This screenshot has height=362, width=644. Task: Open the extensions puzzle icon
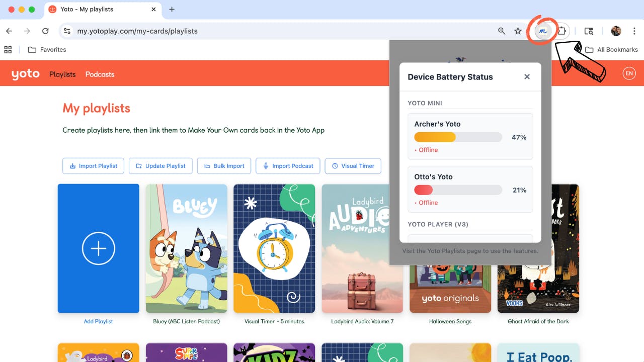[562, 31]
